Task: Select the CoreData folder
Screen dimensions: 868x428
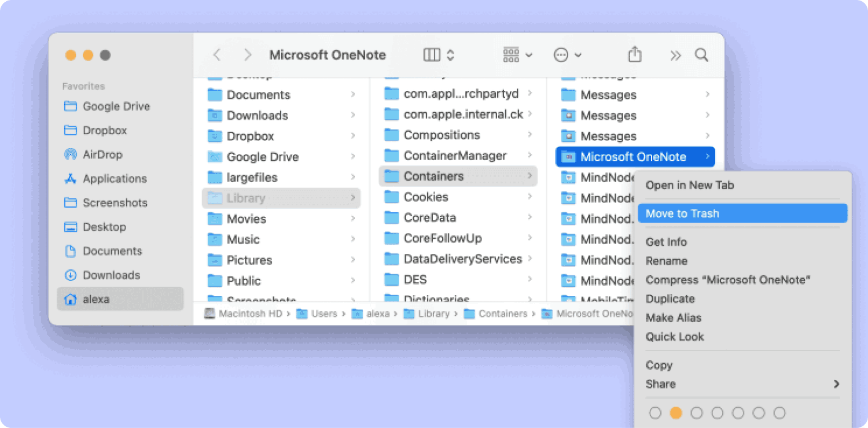Action: (x=458, y=217)
